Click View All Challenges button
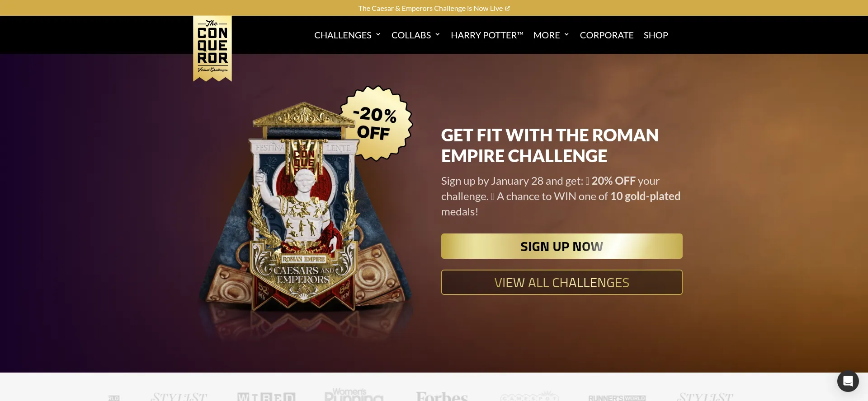This screenshot has width=868, height=401. (561, 282)
